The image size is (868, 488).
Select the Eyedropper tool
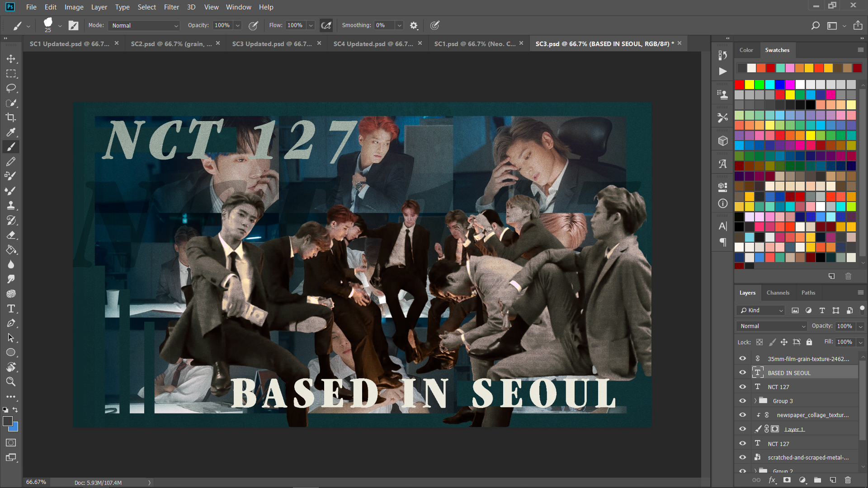pyautogui.click(x=11, y=132)
